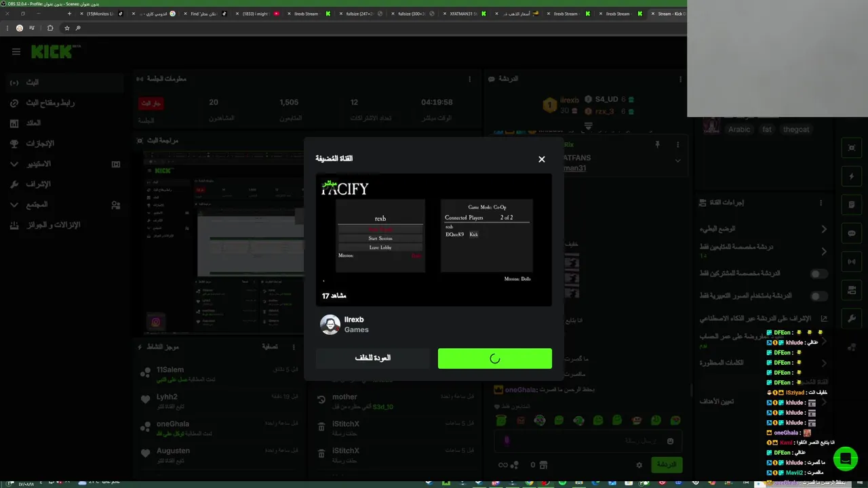Open the hamburger menu beside KICK logo
The height and width of the screenshot is (488, 868).
coord(16,52)
